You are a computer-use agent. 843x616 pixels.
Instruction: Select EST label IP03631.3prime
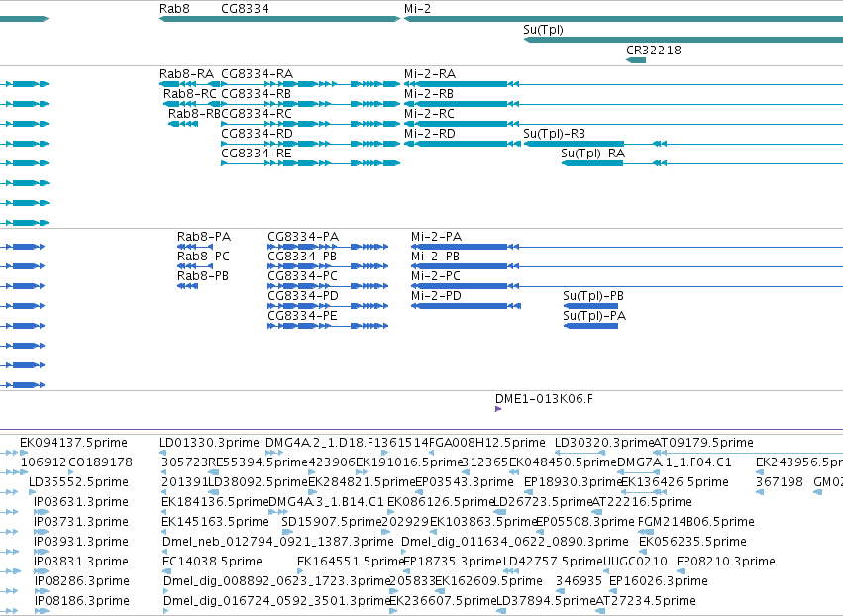81,502
